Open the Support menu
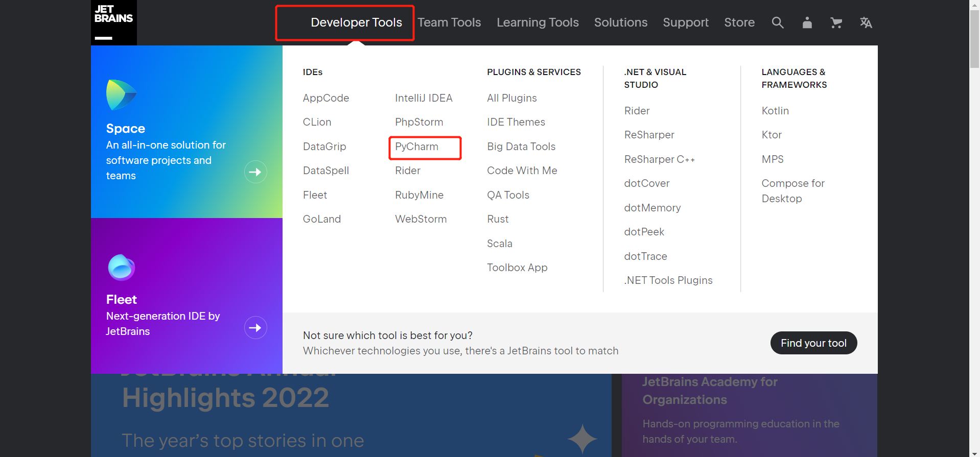This screenshot has height=457, width=980. tap(686, 22)
